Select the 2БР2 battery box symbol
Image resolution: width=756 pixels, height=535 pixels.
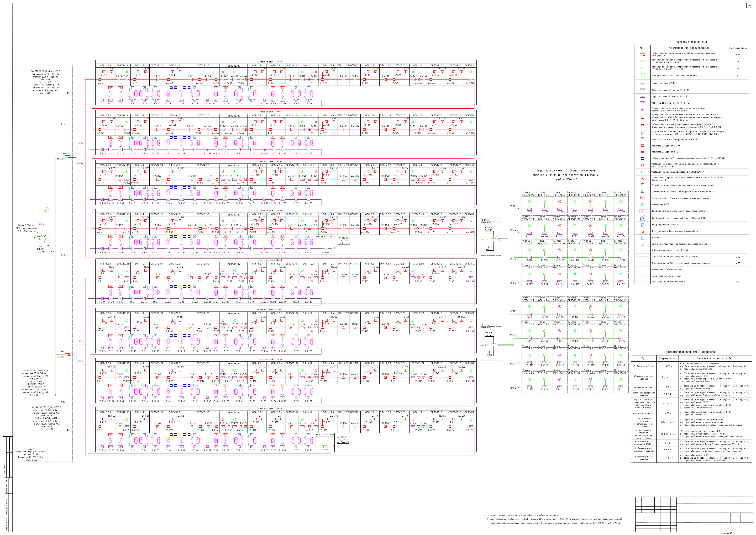(x=47, y=211)
